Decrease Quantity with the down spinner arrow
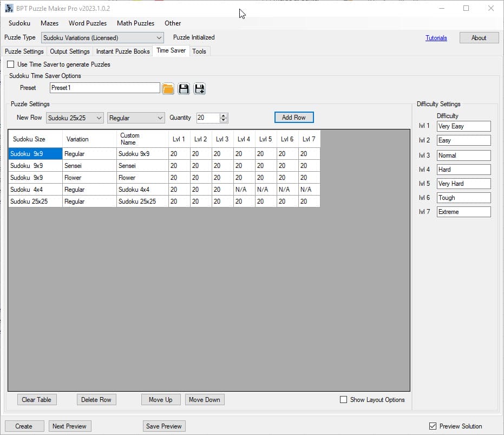504x435 pixels. pyautogui.click(x=224, y=120)
